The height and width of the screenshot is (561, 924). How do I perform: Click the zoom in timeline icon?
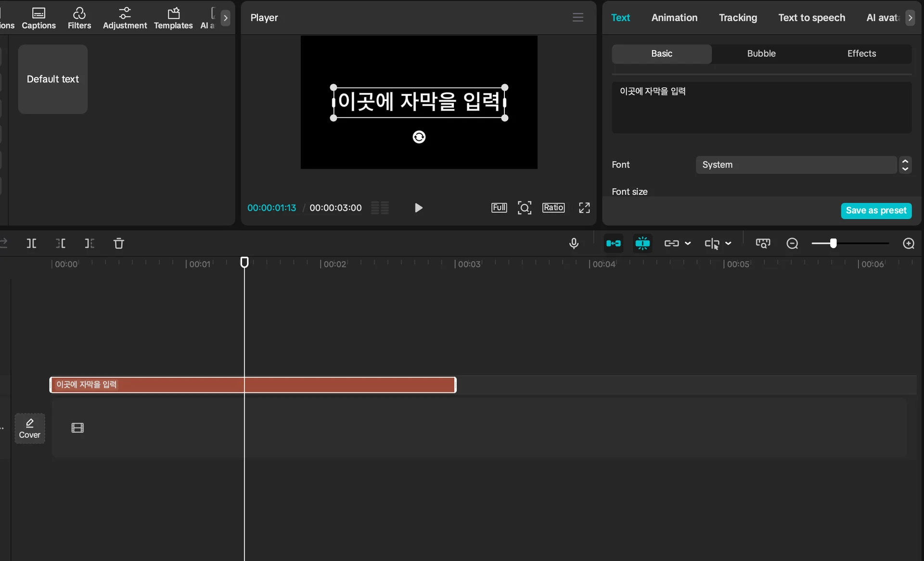click(909, 243)
